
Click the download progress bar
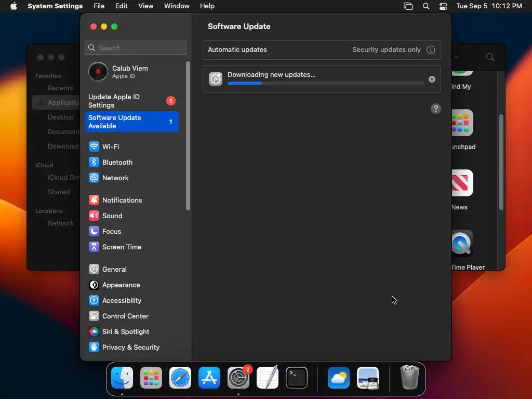[x=325, y=83]
